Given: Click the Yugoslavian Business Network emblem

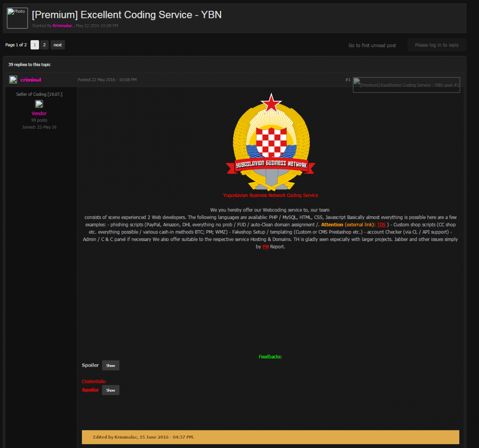Looking at the screenshot, I should click(x=271, y=142).
